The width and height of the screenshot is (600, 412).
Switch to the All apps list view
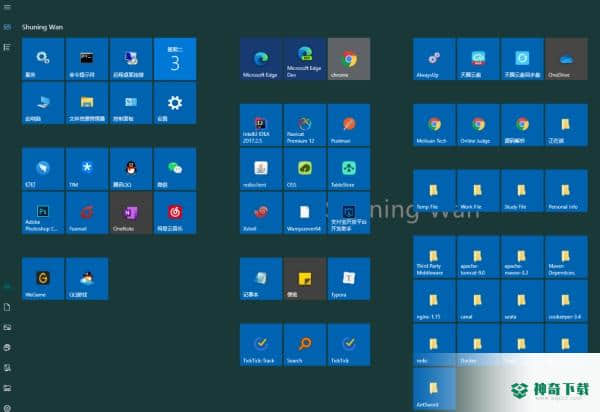click(x=7, y=47)
